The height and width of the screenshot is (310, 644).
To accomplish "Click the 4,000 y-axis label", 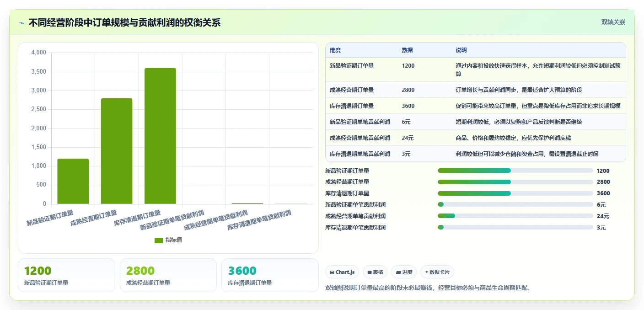I will coord(38,53).
